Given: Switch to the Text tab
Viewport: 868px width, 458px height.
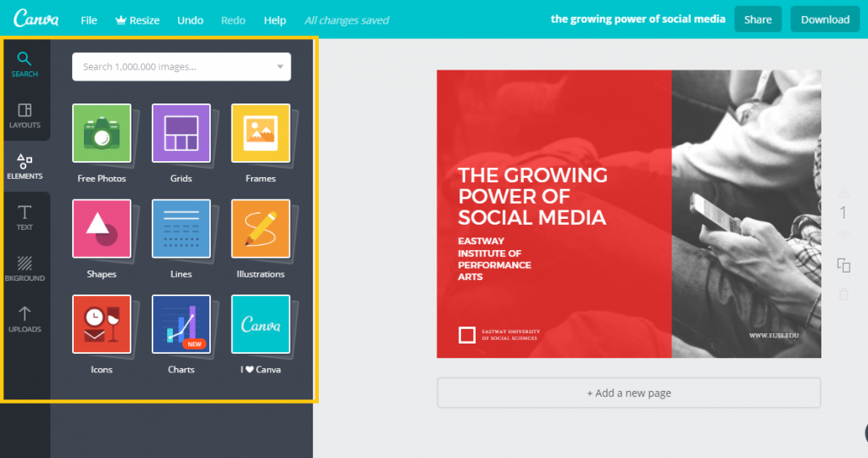Looking at the screenshot, I should click(x=25, y=217).
